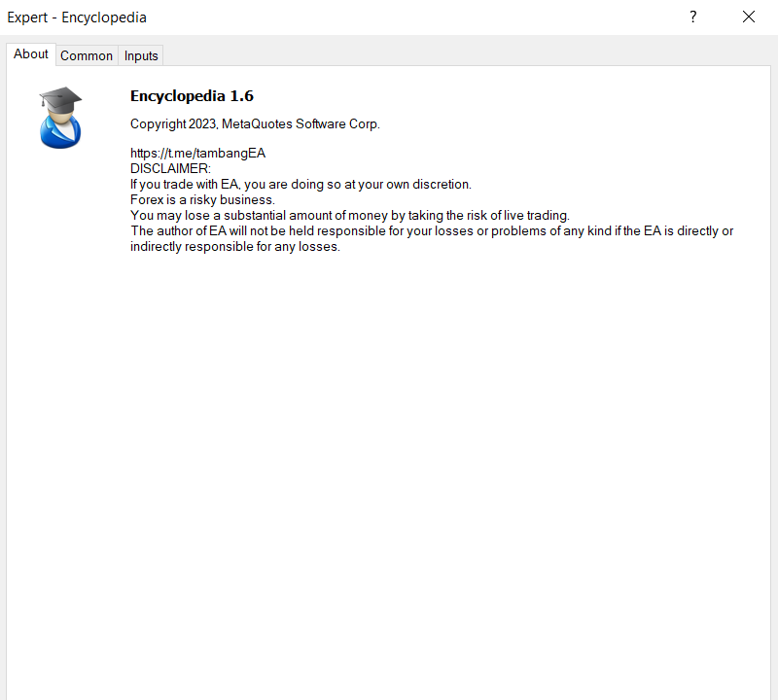Click the DISCLAIMER: label
The width and height of the screenshot is (778, 700).
[171, 168]
